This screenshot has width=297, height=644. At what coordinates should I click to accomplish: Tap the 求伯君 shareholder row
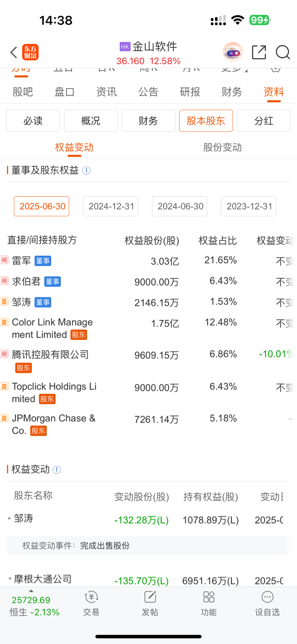[x=148, y=282]
